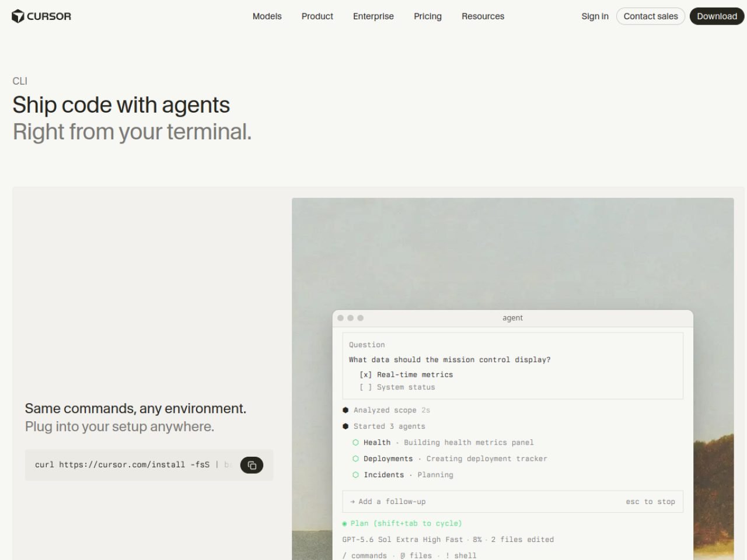Open the Product menu
The height and width of the screenshot is (560, 747).
(x=317, y=16)
